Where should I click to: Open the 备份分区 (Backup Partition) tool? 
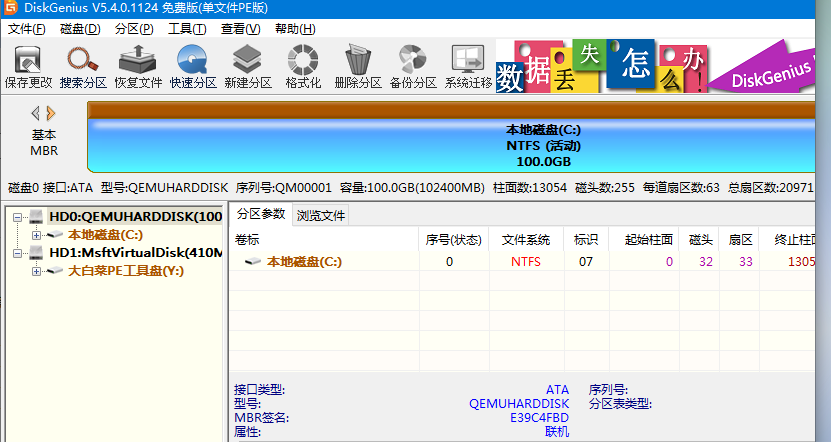point(413,67)
